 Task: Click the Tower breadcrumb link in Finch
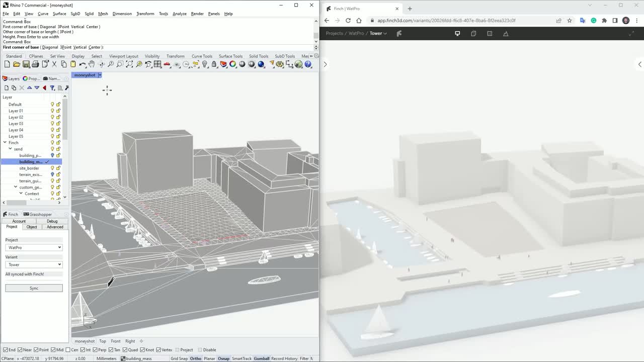[377, 33]
